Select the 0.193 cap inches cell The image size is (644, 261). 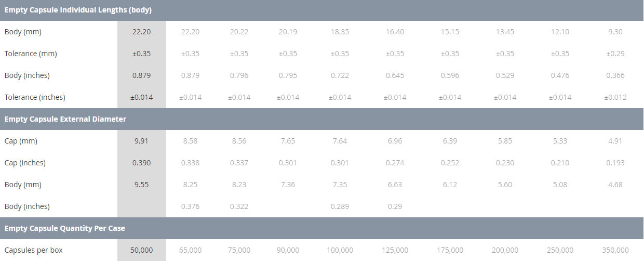point(615,163)
